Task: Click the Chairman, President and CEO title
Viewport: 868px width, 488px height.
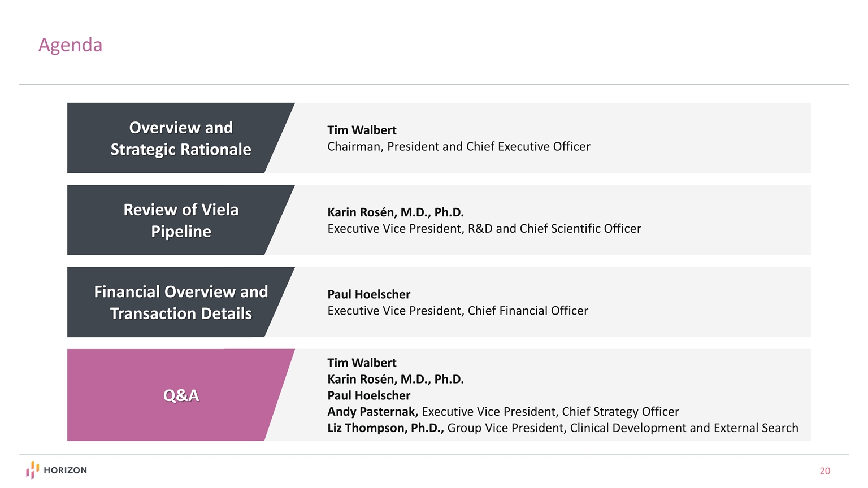Action: coord(458,147)
